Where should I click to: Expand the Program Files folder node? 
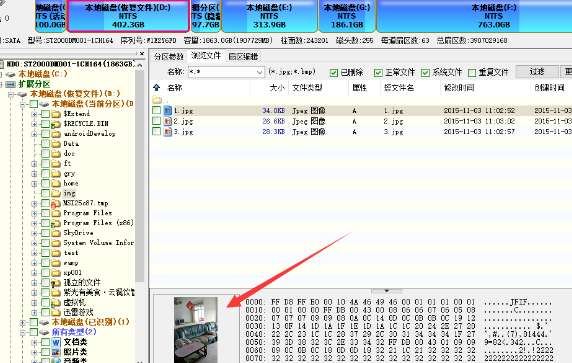point(34,213)
